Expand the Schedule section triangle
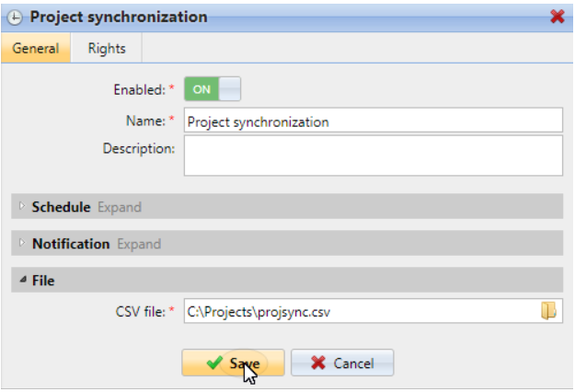 22,206
